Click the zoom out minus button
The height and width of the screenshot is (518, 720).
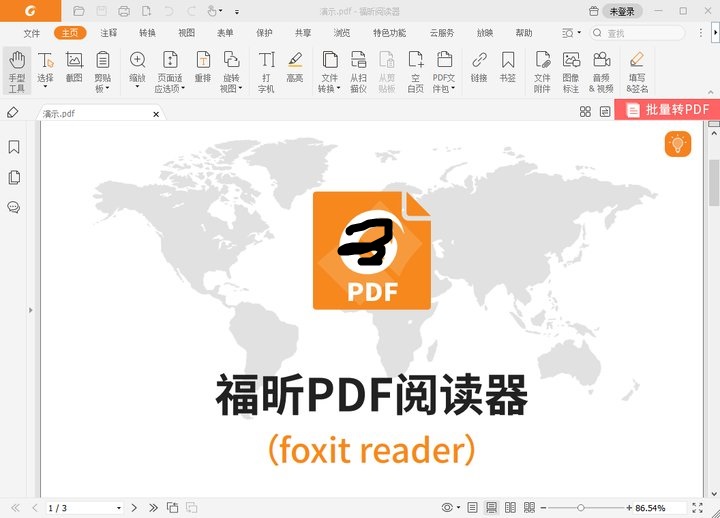click(x=543, y=507)
